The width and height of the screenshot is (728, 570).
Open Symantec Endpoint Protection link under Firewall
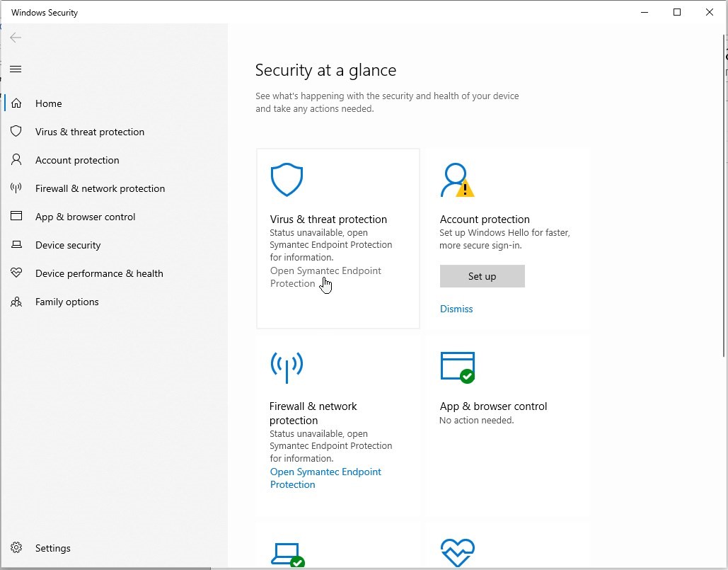pos(325,478)
